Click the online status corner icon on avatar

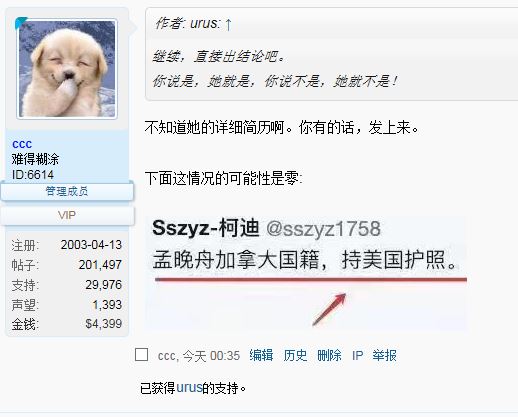[x=21, y=23]
